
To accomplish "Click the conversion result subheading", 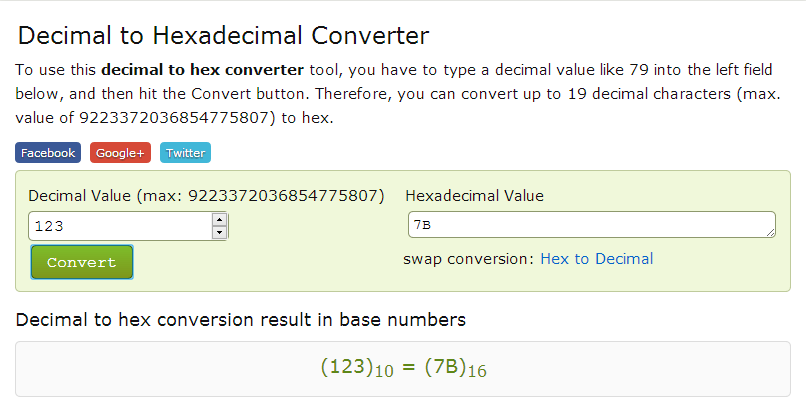I will point(240,321).
